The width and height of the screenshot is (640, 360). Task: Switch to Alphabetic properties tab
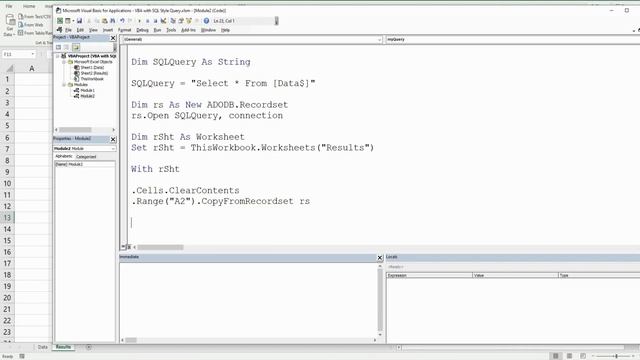point(64,156)
